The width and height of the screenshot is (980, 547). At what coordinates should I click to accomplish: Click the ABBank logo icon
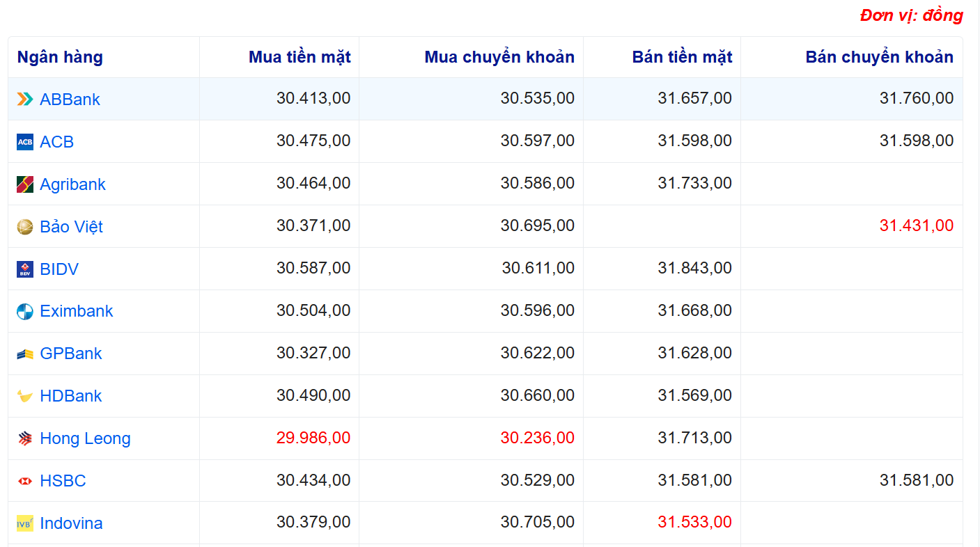click(x=25, y=100)
